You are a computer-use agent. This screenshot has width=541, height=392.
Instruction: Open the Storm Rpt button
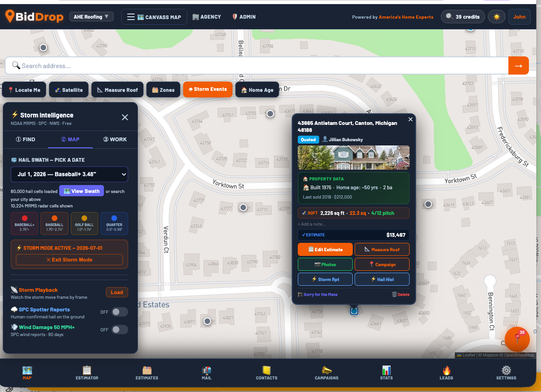click(325, 279)
